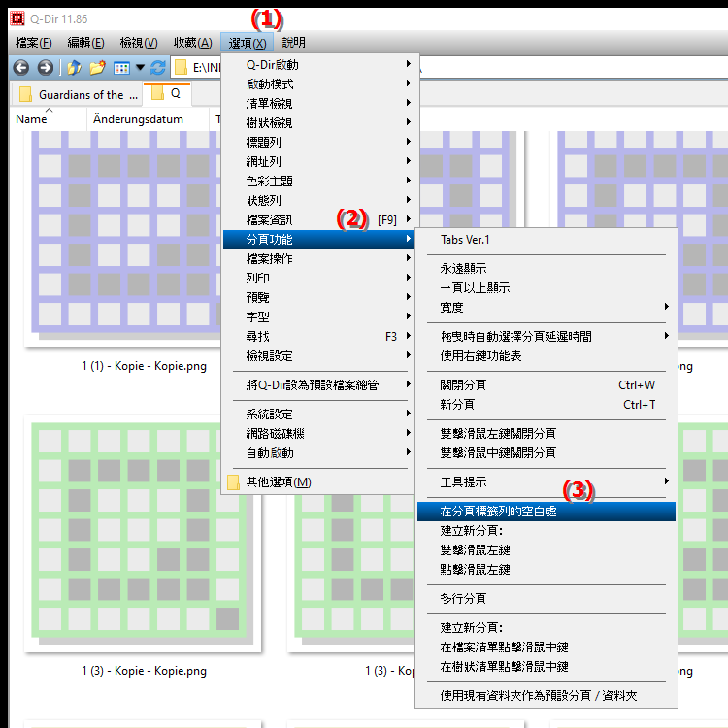Toggle the 一頁以上顯示 option

click(x=546, y=288)
